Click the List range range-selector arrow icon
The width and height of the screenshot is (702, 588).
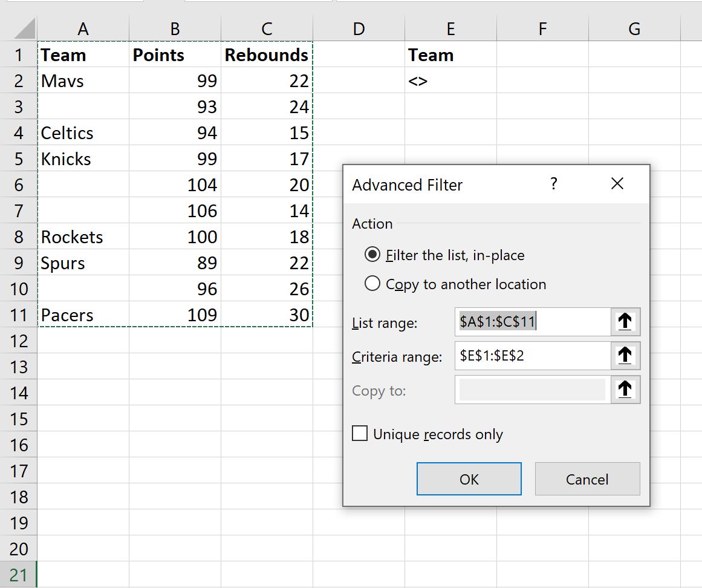[625, 322]
